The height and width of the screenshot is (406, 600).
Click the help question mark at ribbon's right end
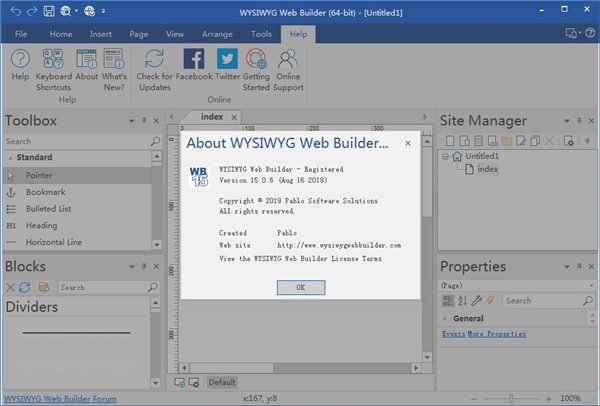point(590,33)
